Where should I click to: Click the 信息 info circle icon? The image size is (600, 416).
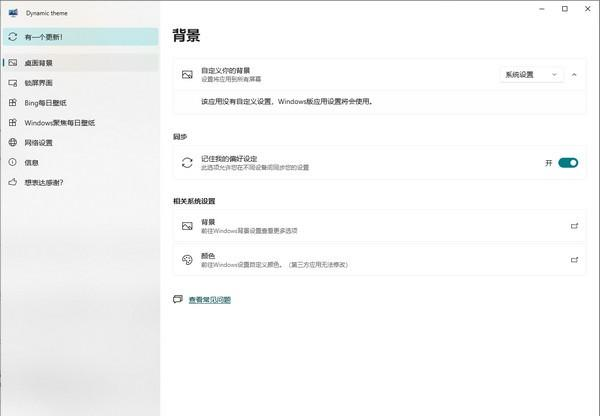[x=13, y=162]
